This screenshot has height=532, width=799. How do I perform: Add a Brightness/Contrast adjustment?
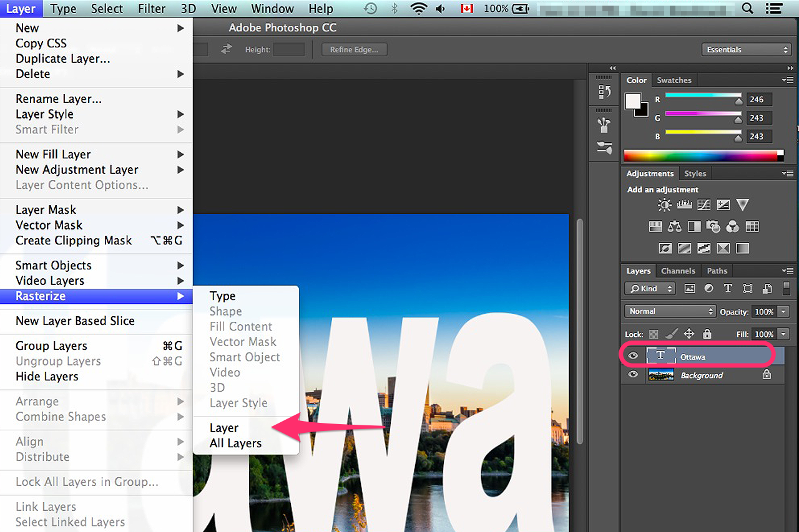665,205
